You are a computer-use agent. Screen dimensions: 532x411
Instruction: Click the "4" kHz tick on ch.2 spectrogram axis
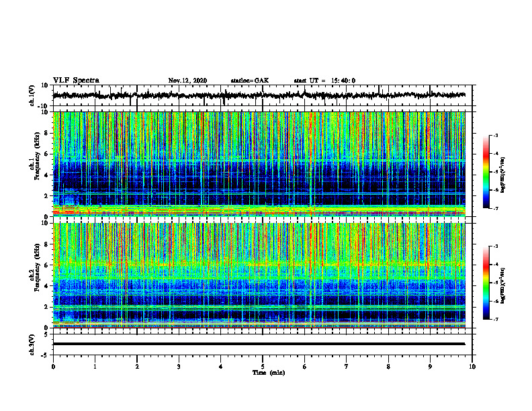pyautogui.click(x=46, y=286)
